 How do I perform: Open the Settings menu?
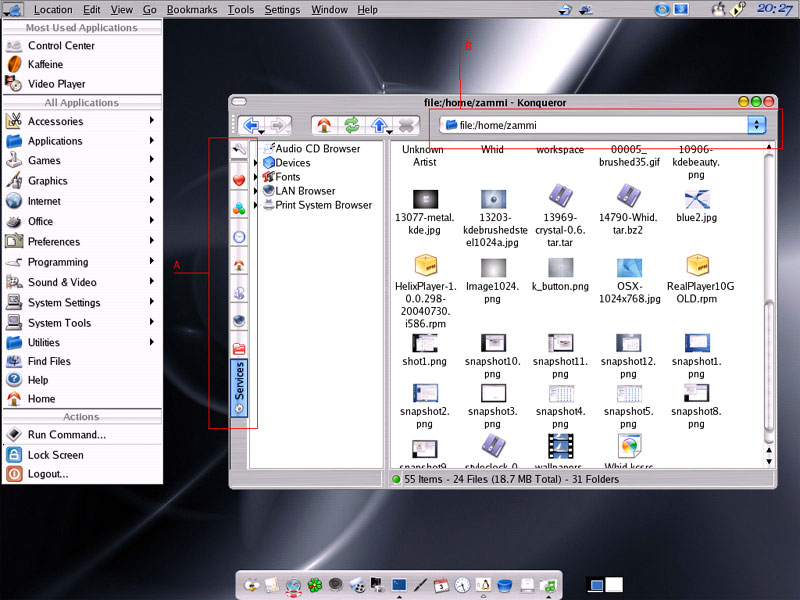point(282,10)
